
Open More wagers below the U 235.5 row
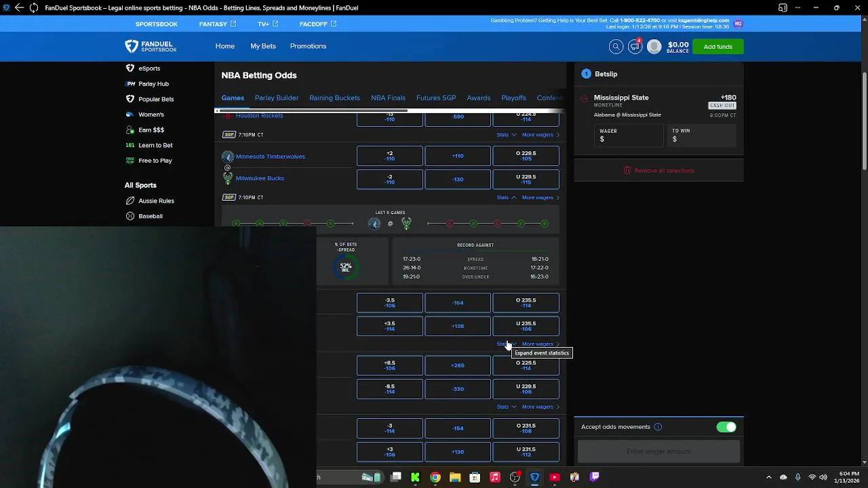pos(540,344)
